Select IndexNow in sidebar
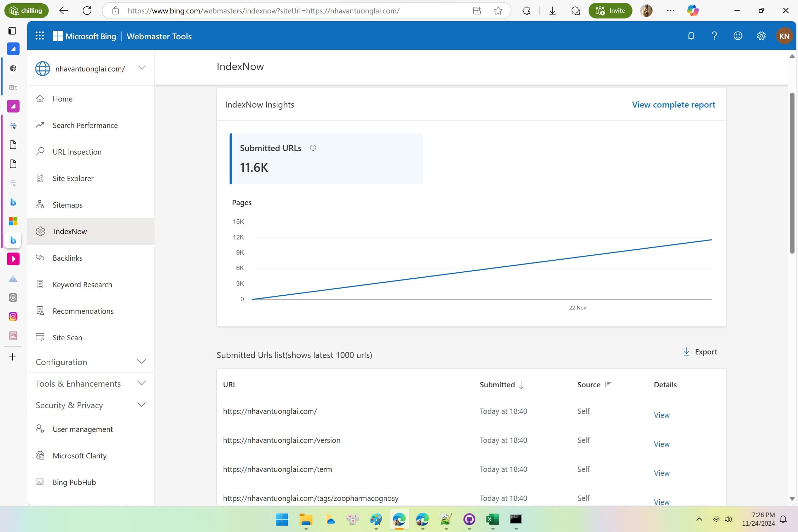Image resolution: width=798 pixels, height=532 pixels. (91, 231)
